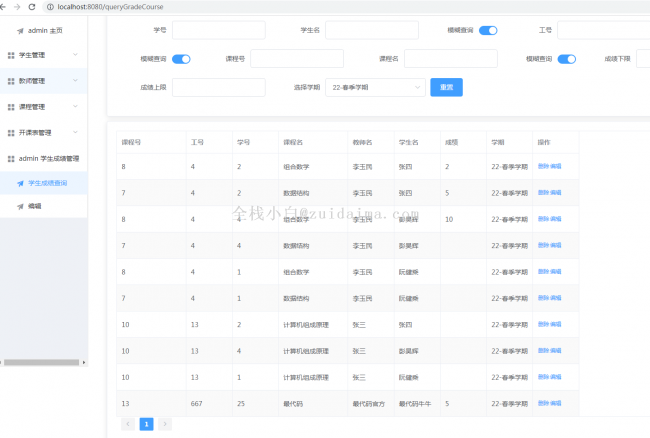
Task: Click the grid icon next to 学生管理
Action: tap(11, 54)
